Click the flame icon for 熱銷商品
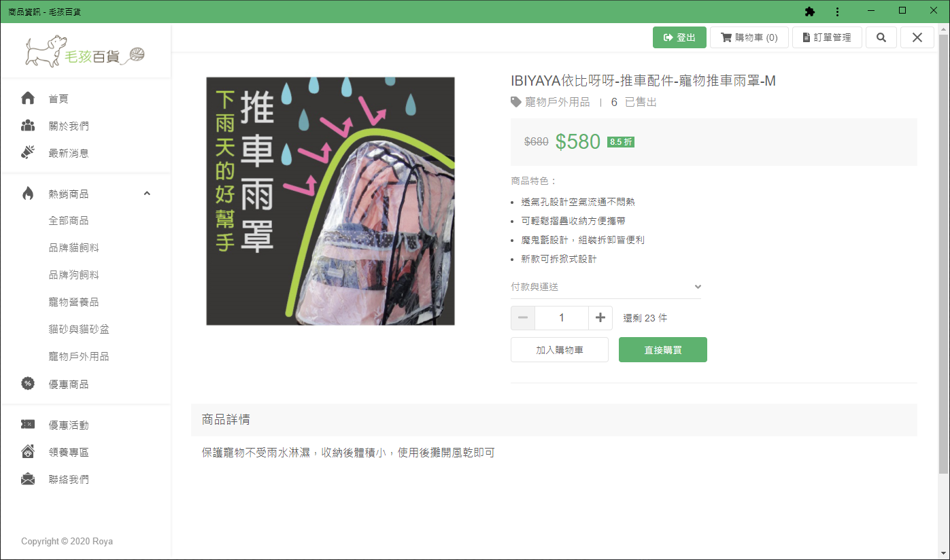950x560 pixels. click(28, 194)
